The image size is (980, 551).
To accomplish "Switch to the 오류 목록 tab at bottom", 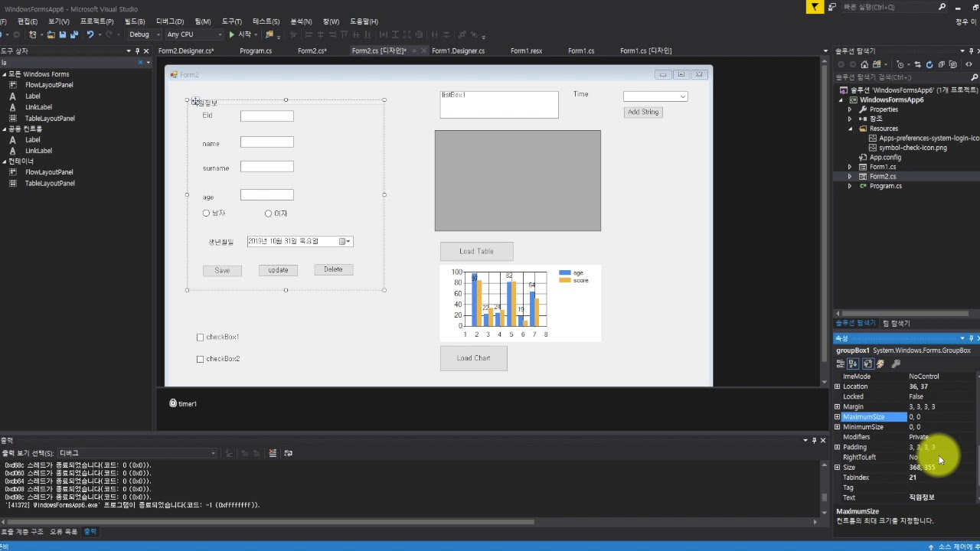I will click(64, 531).
